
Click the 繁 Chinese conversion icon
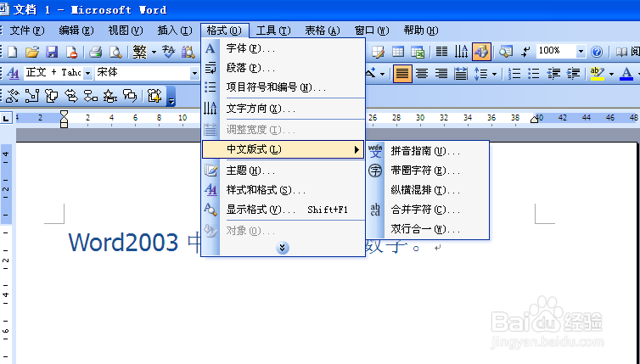[x=139, y=52]
